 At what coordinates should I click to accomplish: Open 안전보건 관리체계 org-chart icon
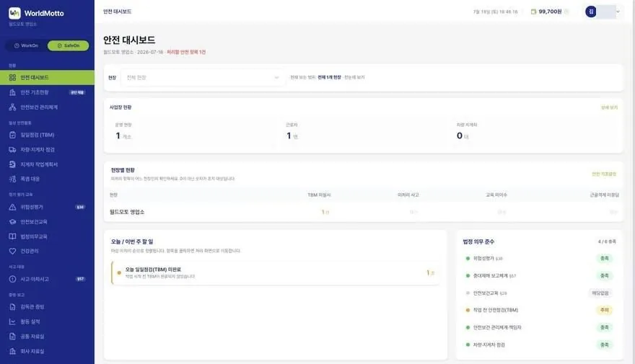coord(12,107)
